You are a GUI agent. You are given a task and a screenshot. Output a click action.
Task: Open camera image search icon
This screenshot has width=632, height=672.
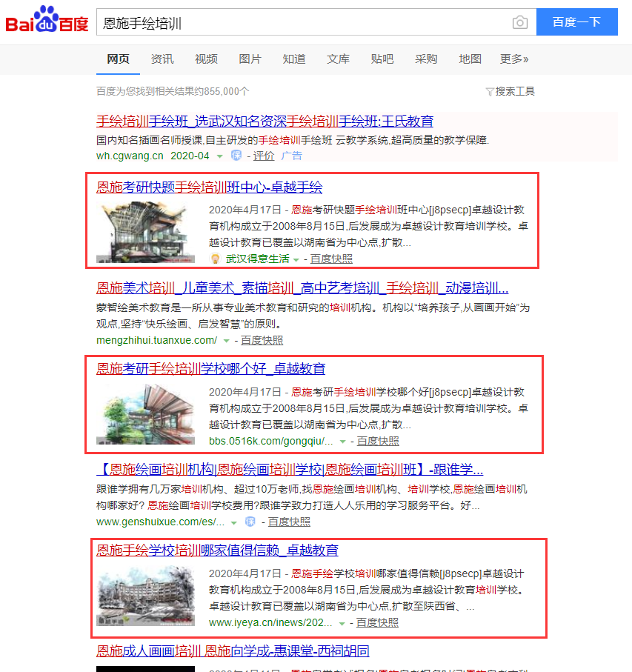click(x=519, y=22)
